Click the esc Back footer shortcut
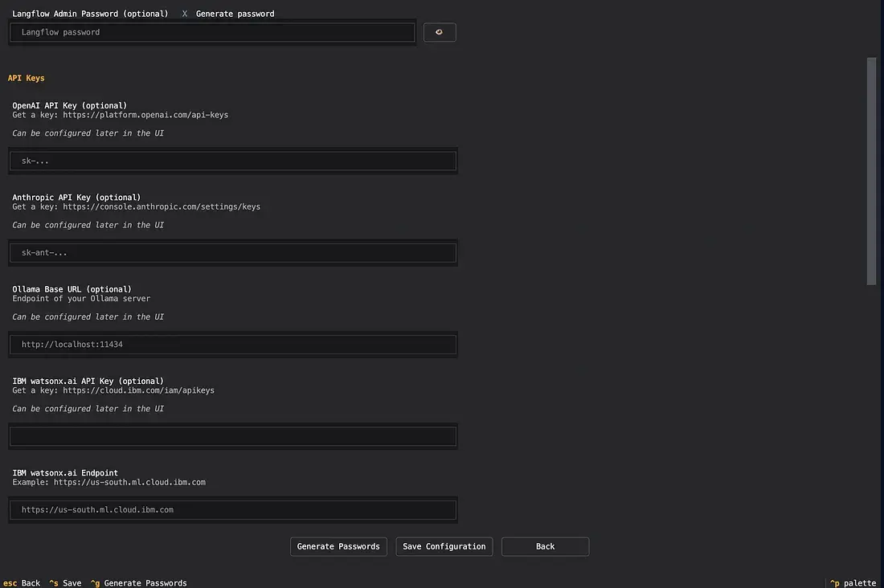 click(x=22, y=583)
